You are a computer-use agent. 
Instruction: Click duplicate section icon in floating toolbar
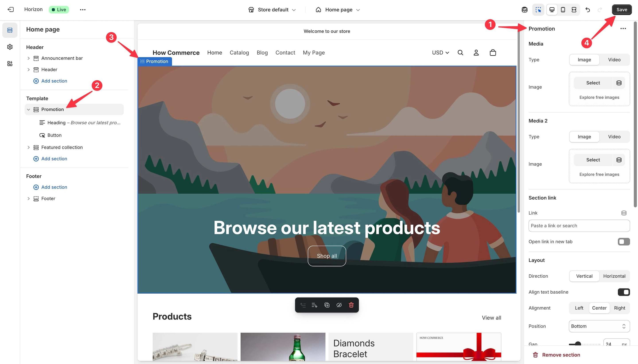(327, 305)
